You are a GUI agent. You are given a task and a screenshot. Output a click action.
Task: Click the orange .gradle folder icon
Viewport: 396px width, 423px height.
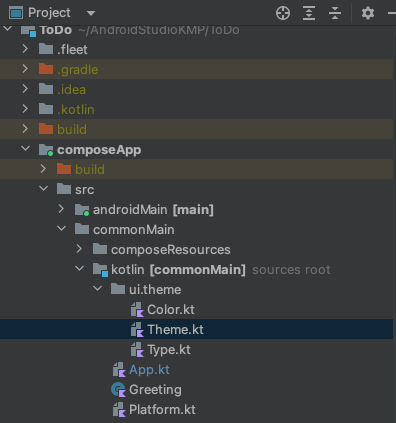point(46,69)
